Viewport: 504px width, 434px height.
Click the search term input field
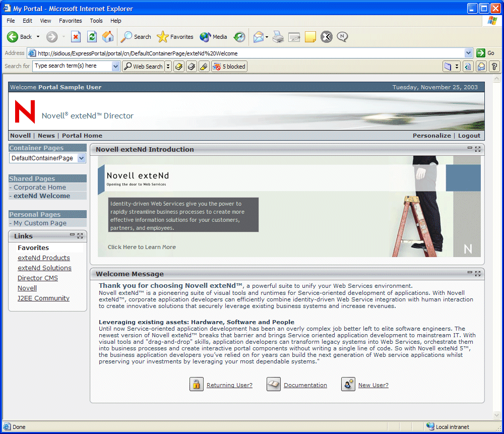pos(73,66)
